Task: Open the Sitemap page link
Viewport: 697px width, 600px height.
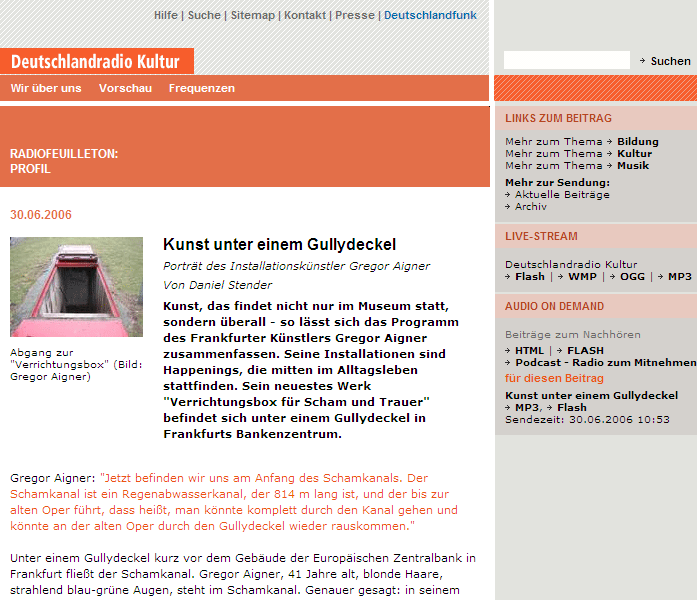Action: tap(252, 15)
